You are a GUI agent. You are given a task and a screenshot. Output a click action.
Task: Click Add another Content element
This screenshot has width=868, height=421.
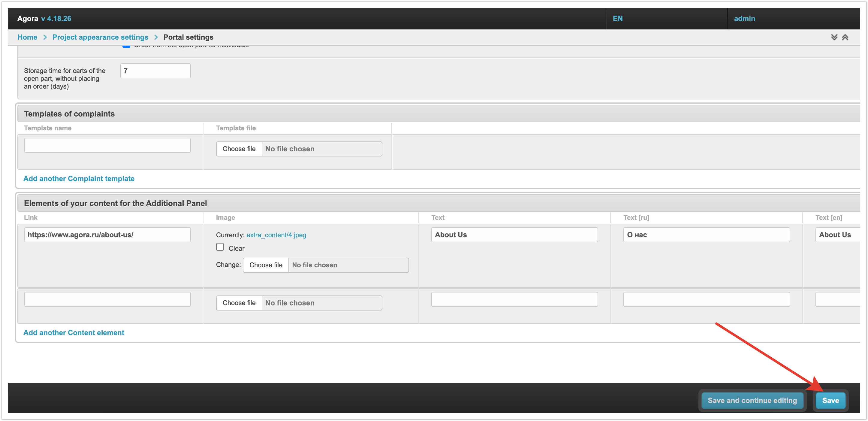click(x=74, y=332)
